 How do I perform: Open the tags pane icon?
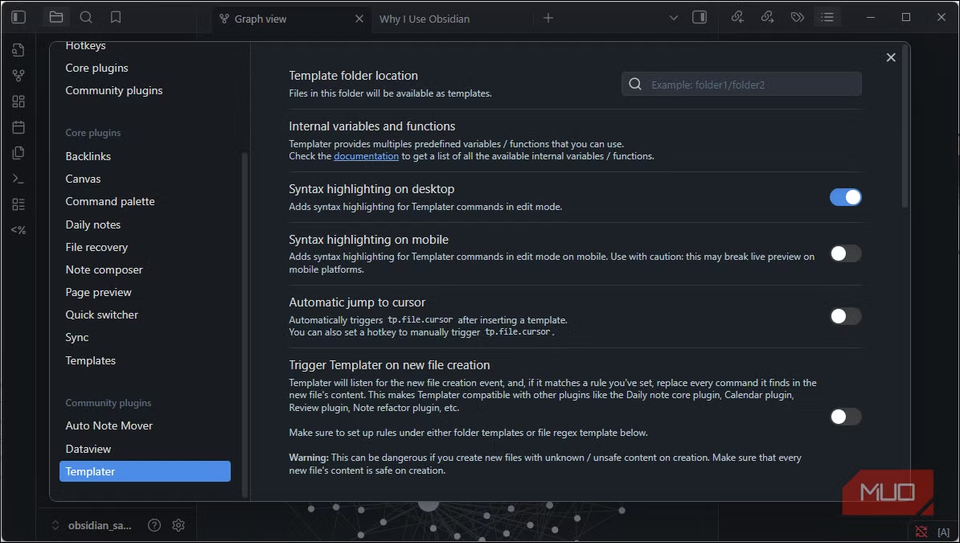[797, 17]
